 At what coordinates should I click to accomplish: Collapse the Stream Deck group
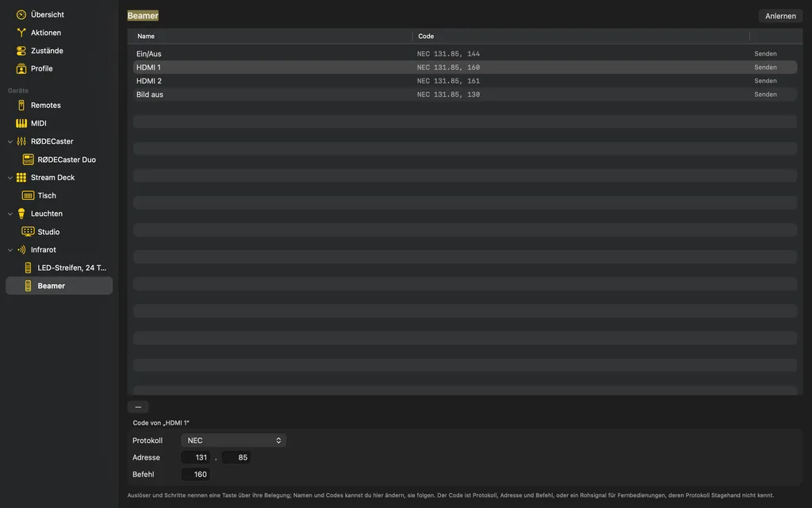[x=10, y=178]
